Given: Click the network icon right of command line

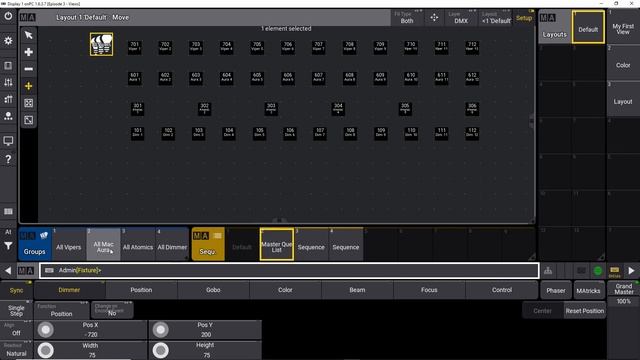Looking at the screenshot, I should pyautogui.click(x=548, y=271).
